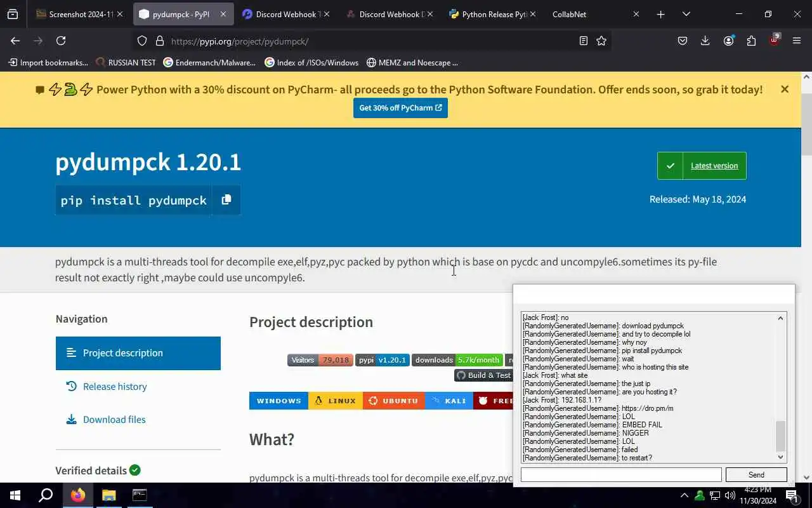Click the taskbar clock showing 11/30/2024
This screenshot has width=812, height=508.
tap(757, 495)
